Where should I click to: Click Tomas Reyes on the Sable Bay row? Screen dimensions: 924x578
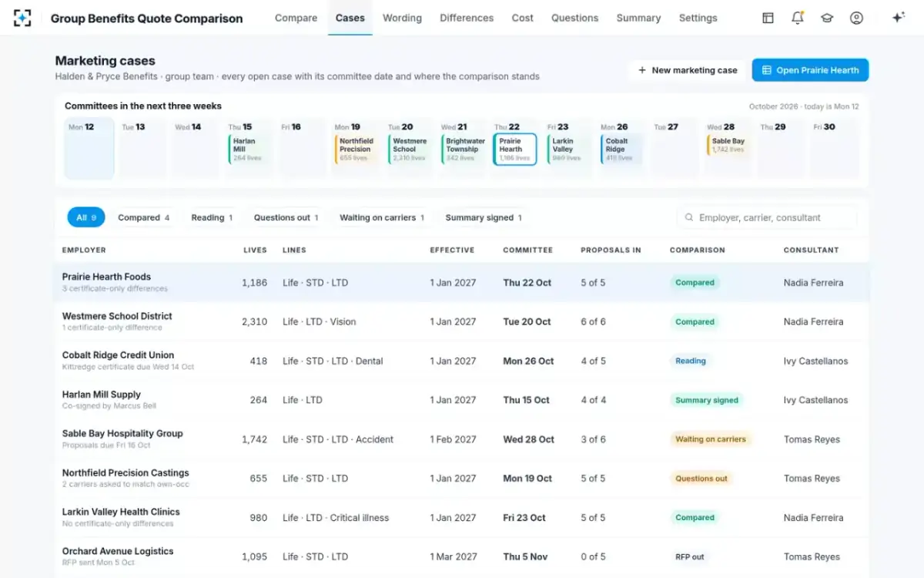click(812, 439)
